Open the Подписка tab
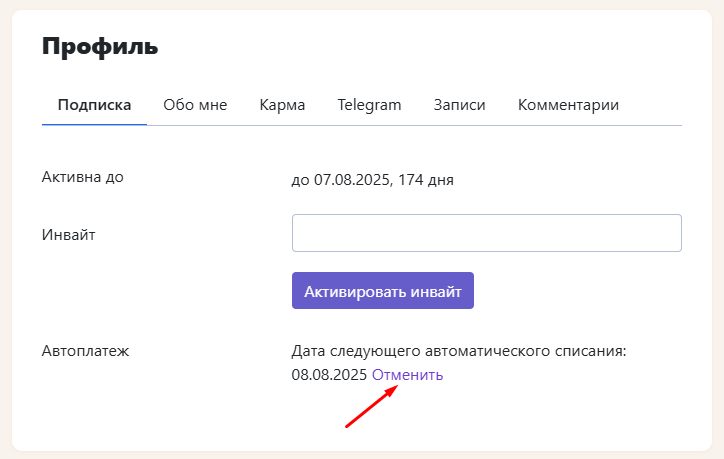Image resolution: width=724 pixels, height=459 pixels. pos(94,105)
